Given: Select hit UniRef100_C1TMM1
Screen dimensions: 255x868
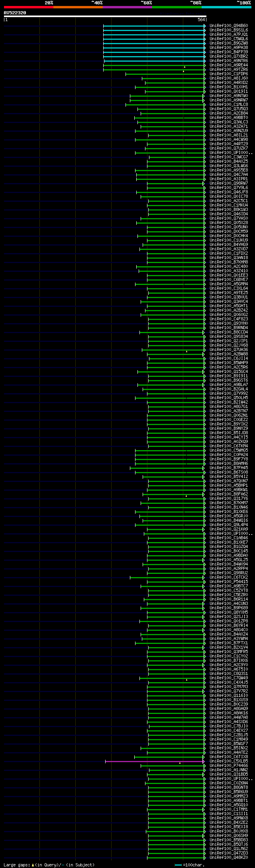Looking at the screenshot, I should point(229,809).
